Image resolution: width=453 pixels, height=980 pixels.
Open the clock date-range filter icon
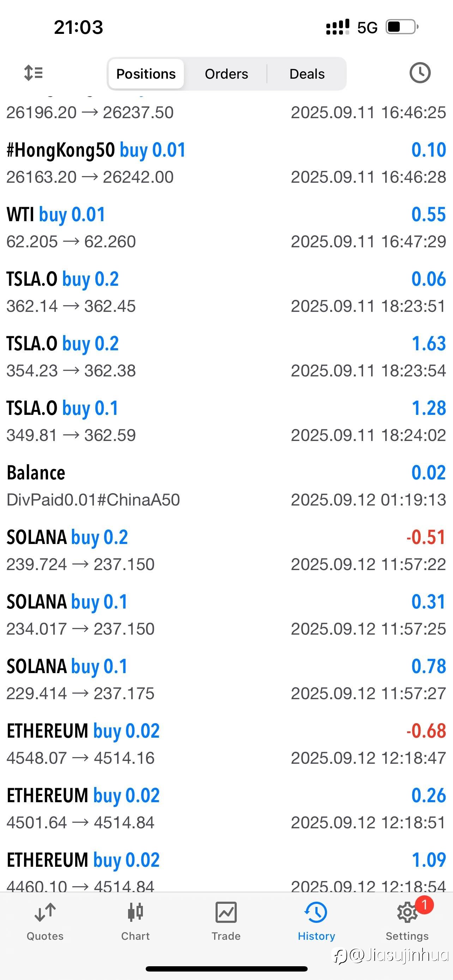click(420, 73)
